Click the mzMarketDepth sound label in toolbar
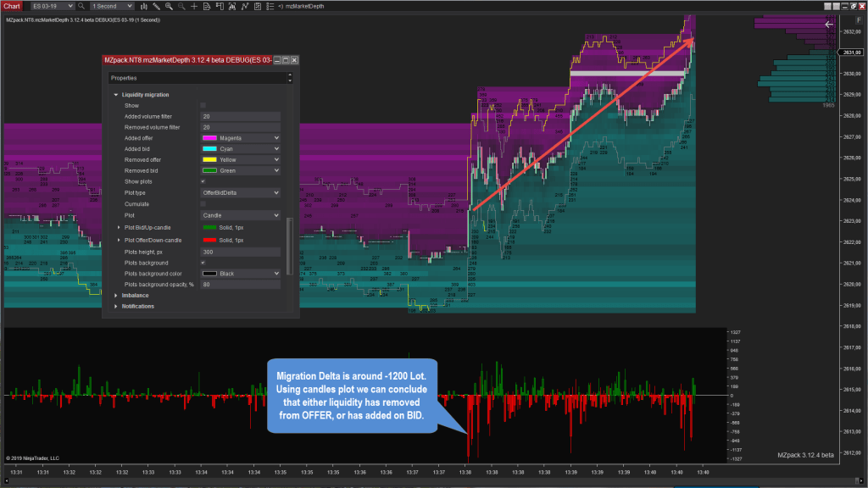Screen dimensions: 868x488 click(x=301, y=6)
